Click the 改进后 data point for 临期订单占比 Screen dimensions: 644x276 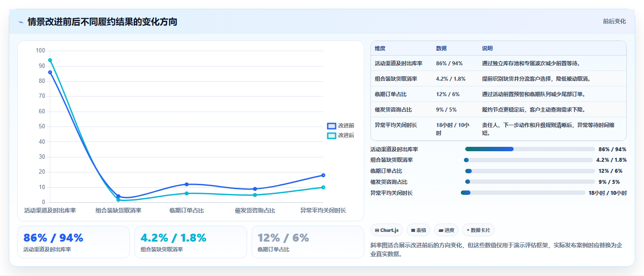(x=187, y=194)
